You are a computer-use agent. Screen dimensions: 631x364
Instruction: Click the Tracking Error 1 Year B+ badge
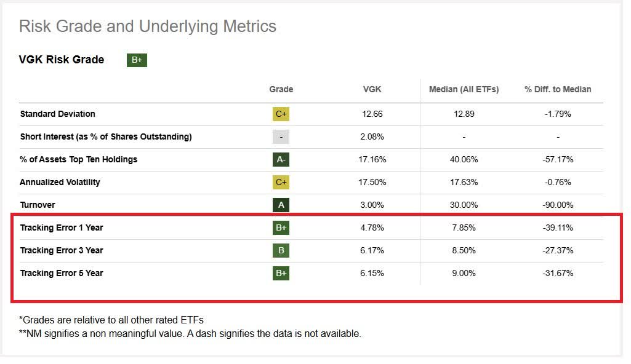click(x=281, y=228)
